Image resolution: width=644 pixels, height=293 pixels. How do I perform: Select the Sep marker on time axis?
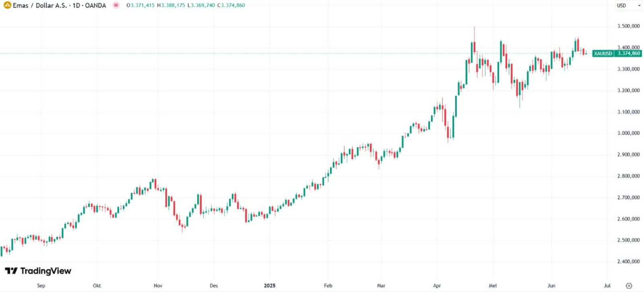[41, 286]
